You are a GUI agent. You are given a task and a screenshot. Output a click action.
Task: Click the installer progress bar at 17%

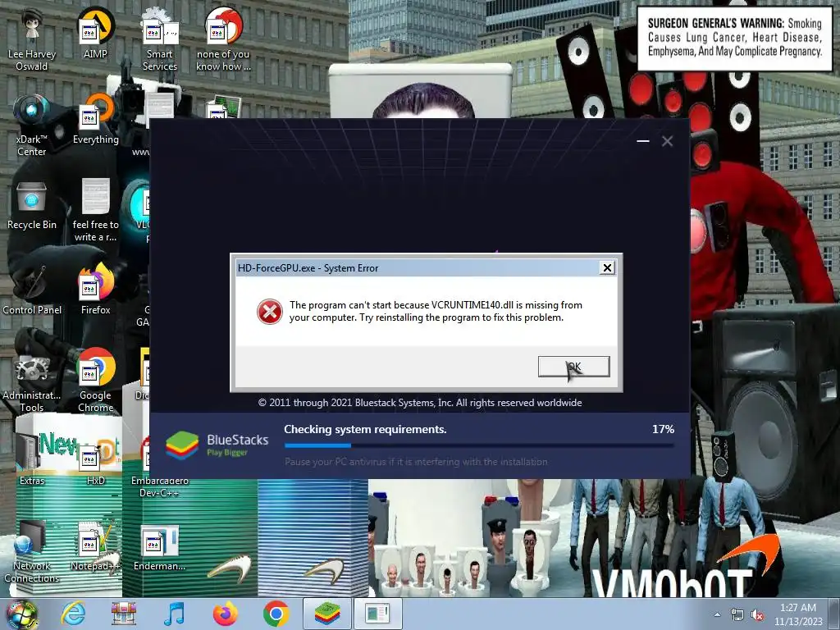point(479,445)
